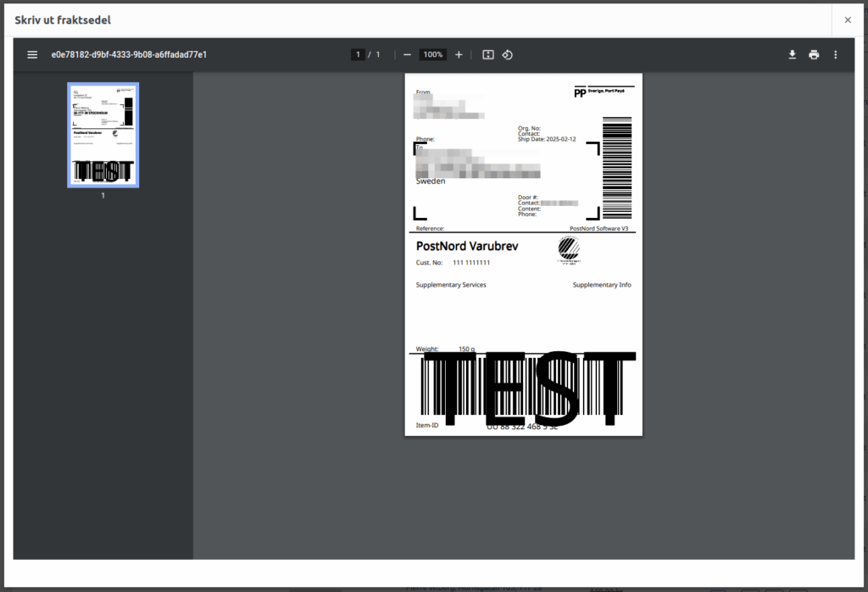This screenshot has width=868, height=592.
Task: Click the PostNord Varubrev heading
Action: click(467, 246)
